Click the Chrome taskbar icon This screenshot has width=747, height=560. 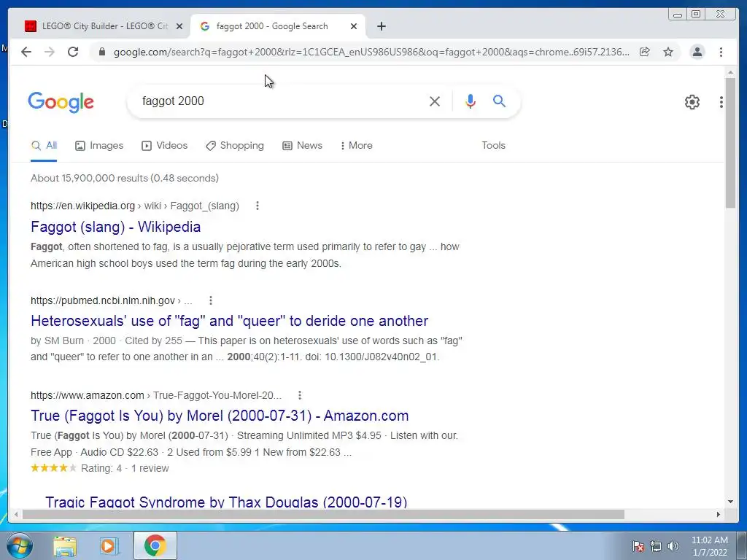[x=155, y=545]
